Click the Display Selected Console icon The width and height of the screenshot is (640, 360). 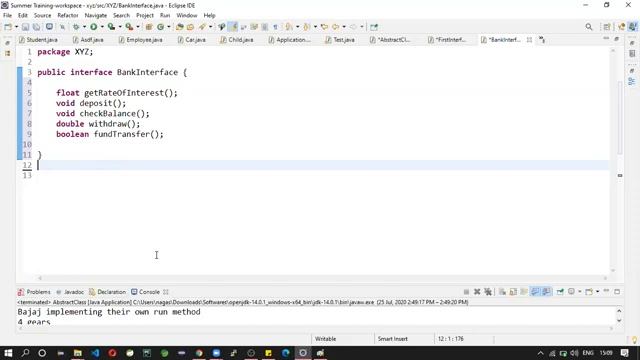click(x=571, y=291)
